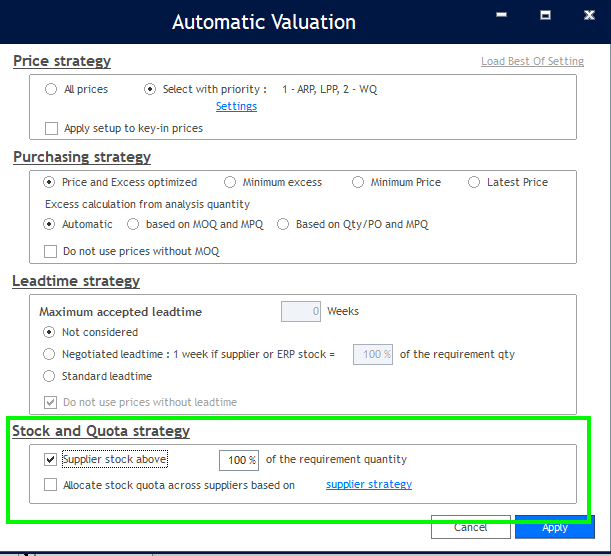Pick the Latest Price radio button

(x=474, y=182)
